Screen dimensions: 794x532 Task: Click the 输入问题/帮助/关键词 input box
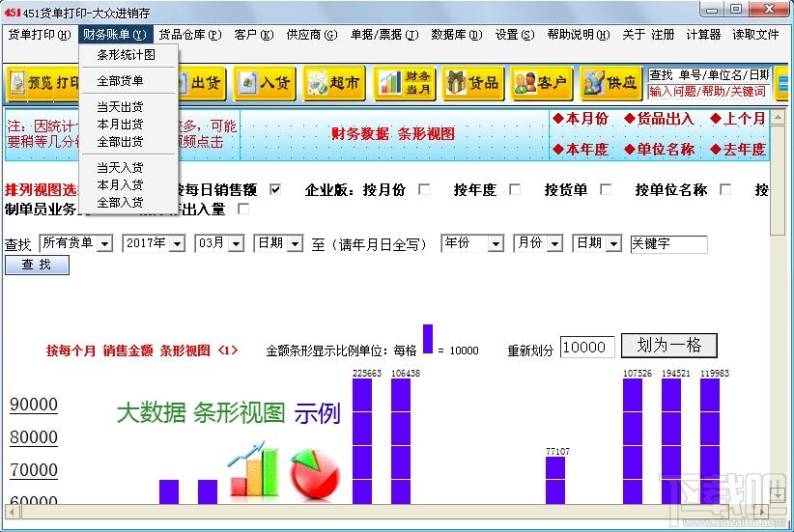pos(709,91)
